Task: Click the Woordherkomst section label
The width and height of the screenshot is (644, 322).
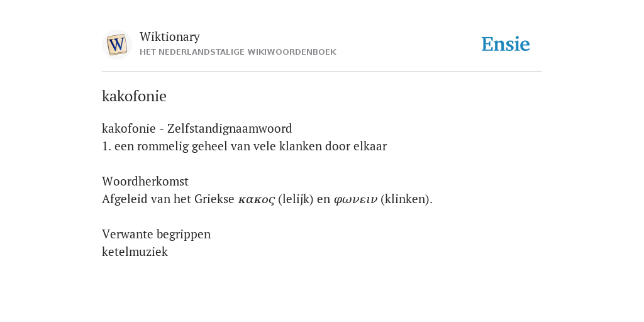Action: pos(145,181)
